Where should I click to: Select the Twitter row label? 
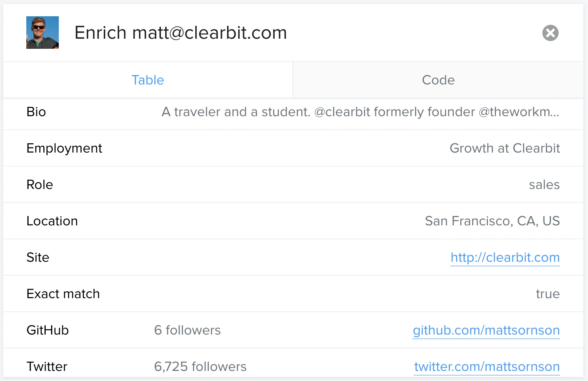[47, 367]
